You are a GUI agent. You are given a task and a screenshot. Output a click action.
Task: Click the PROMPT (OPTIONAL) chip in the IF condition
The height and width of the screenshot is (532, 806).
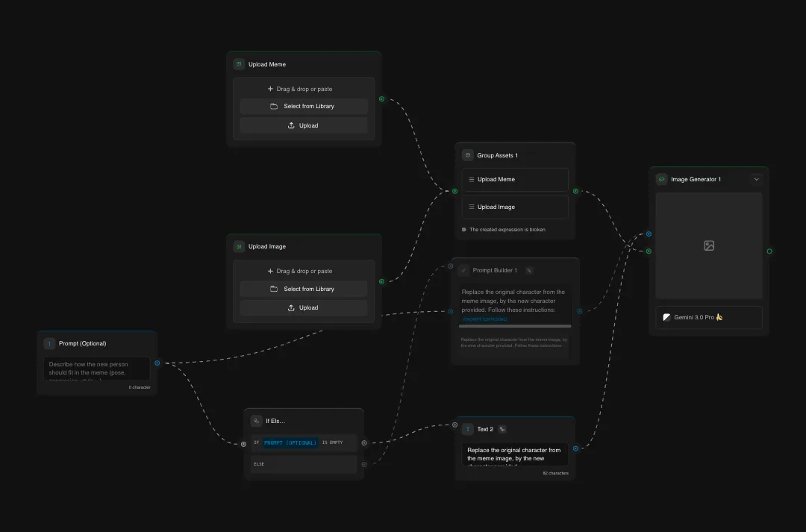(290, 442)
